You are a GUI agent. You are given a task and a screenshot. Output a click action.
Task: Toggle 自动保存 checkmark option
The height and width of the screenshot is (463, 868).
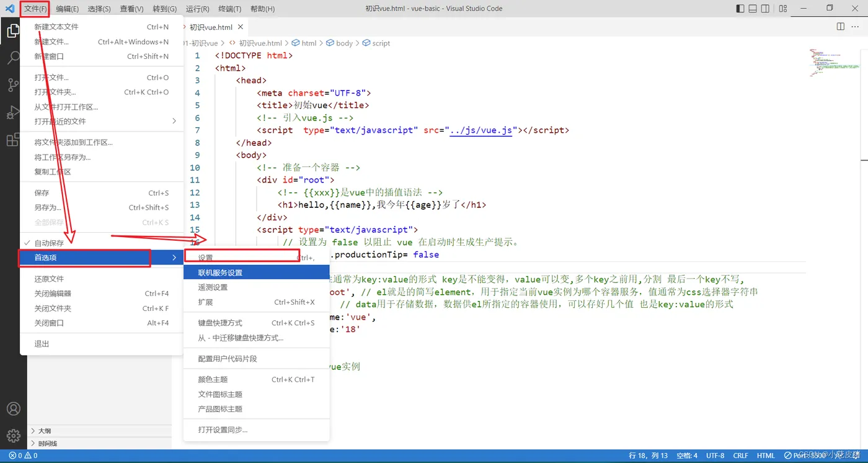coord(102,243)
